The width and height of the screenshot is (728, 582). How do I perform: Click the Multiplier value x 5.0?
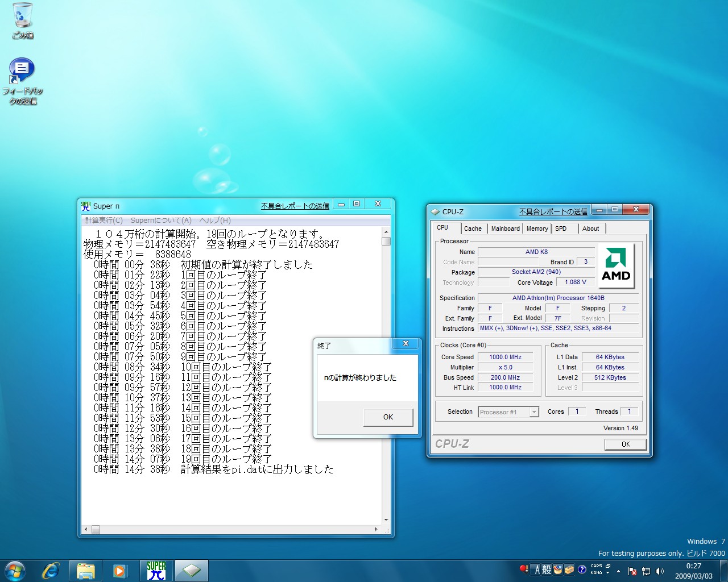coord(505,367)
